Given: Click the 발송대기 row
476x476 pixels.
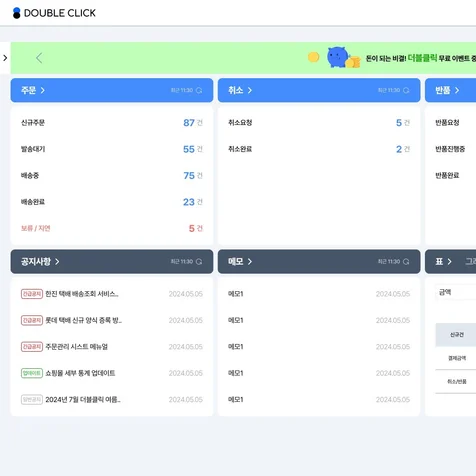Looking at the screenshot, I should click(112, 149).
